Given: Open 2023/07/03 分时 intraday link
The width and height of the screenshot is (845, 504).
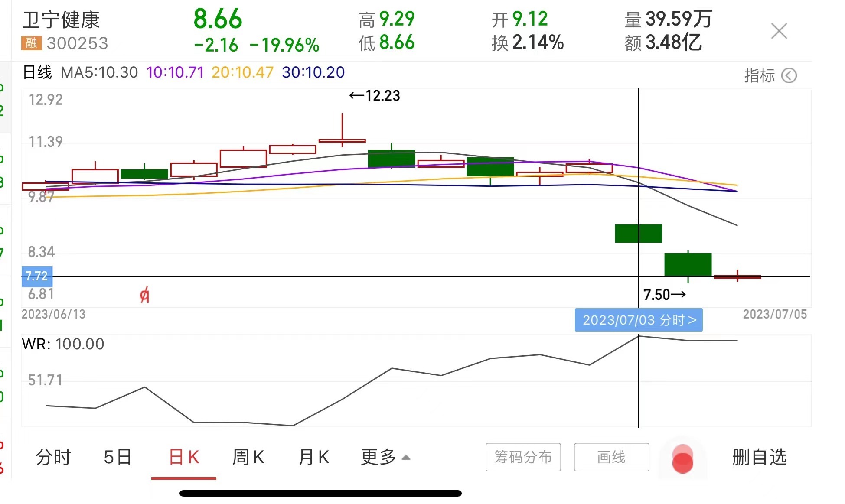Looking at the screenshot, I should [x=639, y=320].
